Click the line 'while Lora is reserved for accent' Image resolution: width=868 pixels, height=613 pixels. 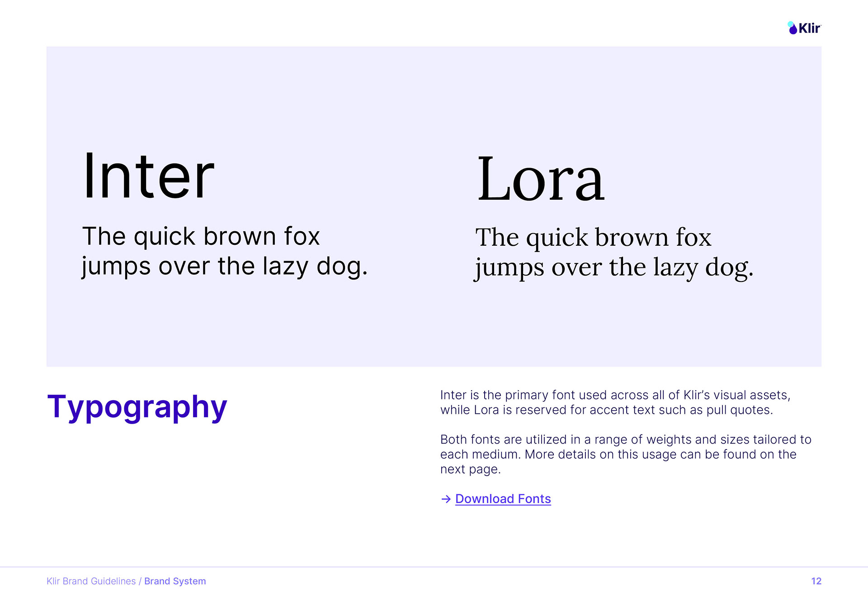[607, 410]
